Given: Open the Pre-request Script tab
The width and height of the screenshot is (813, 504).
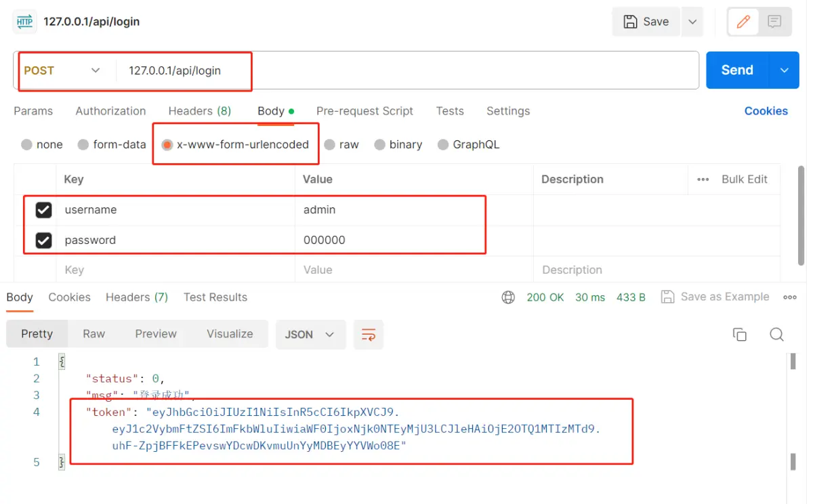Looking at the screenshot, I should tap(364, 111).
